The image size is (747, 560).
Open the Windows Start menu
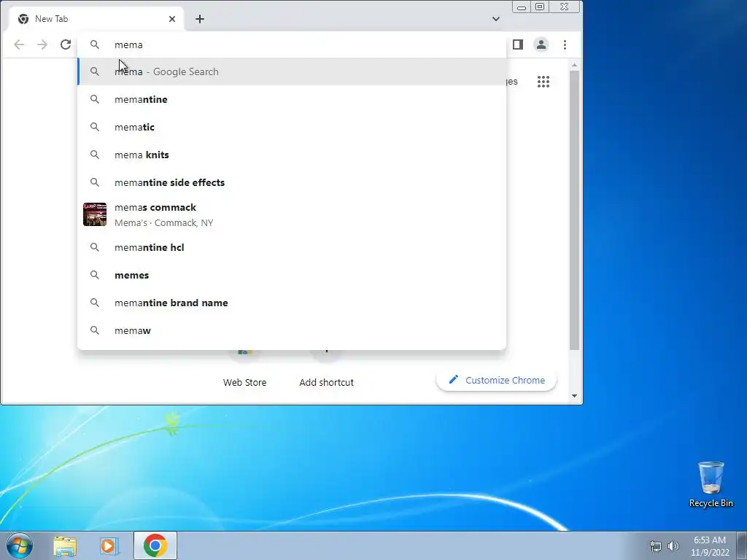20,545
